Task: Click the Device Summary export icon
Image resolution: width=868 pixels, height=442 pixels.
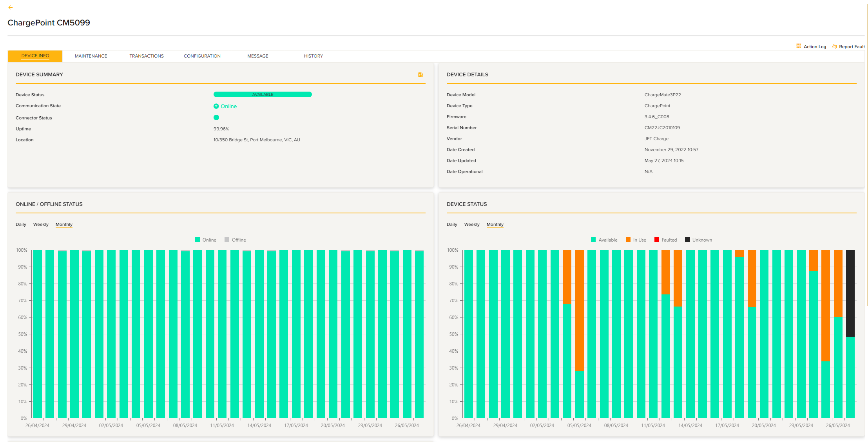Action: (420, 75)
